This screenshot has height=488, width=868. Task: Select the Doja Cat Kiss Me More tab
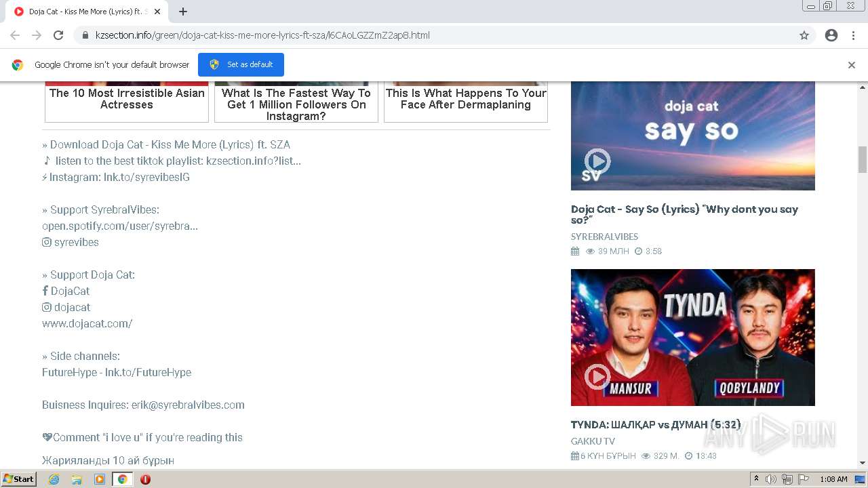[x=87, y=12]
